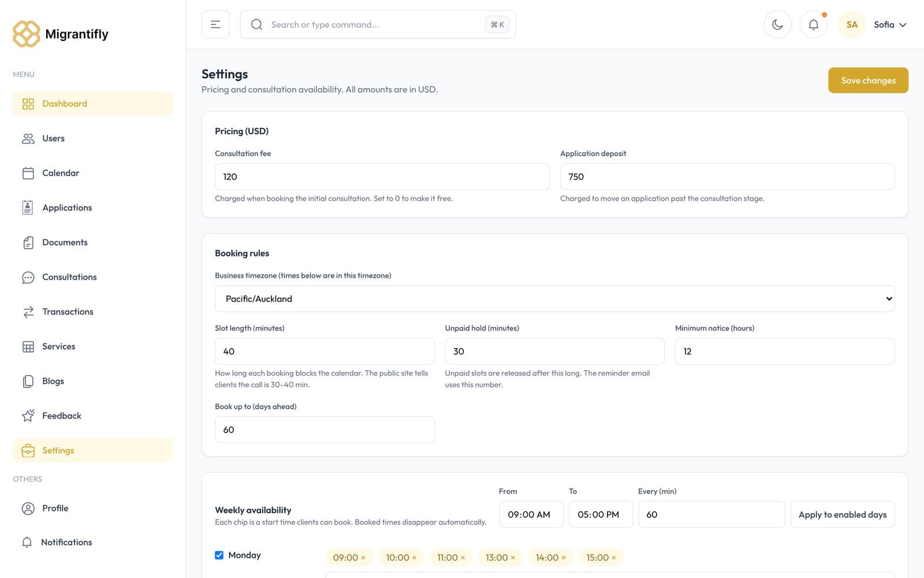Remove the 15:00 Monday time chip
Viewport: 924px width, 578px height.
coord(614,558)
